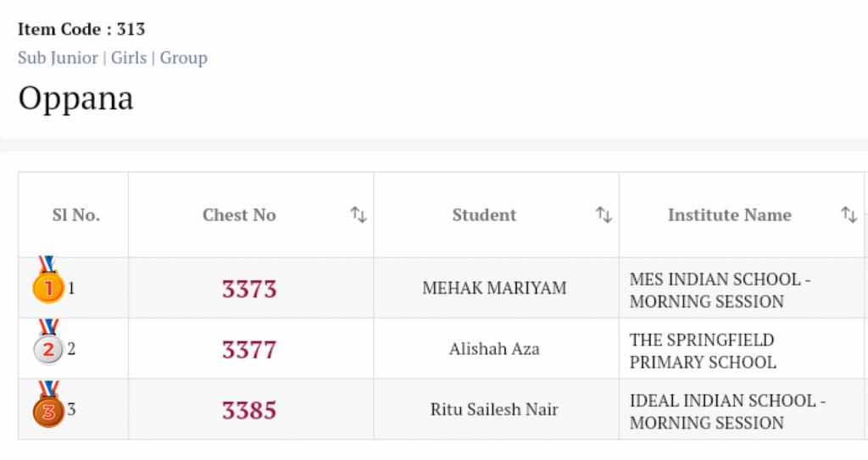This screenshot has height=460, width=868.
Task: Click the Student header label
Action: click(484, 215)
